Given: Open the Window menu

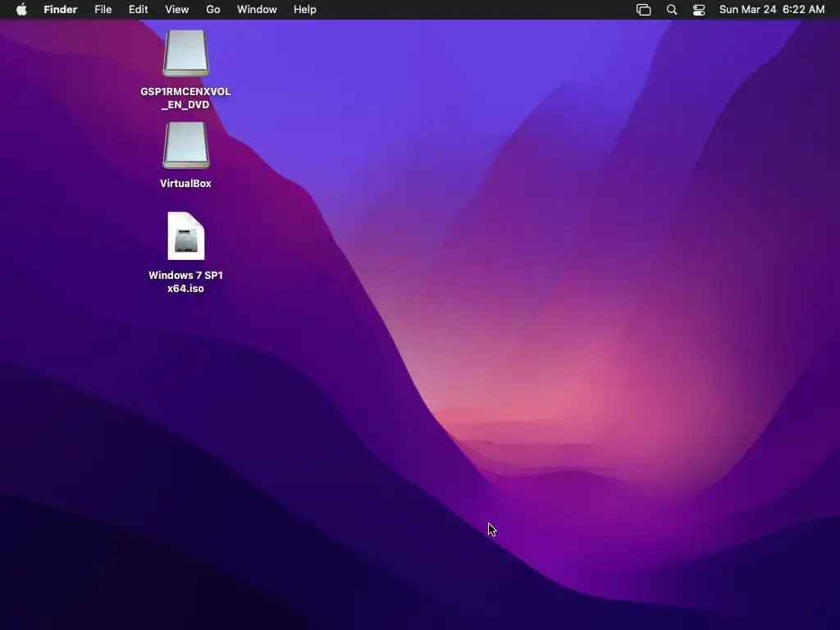Looking at the screenshot, I should pos(257,10).
